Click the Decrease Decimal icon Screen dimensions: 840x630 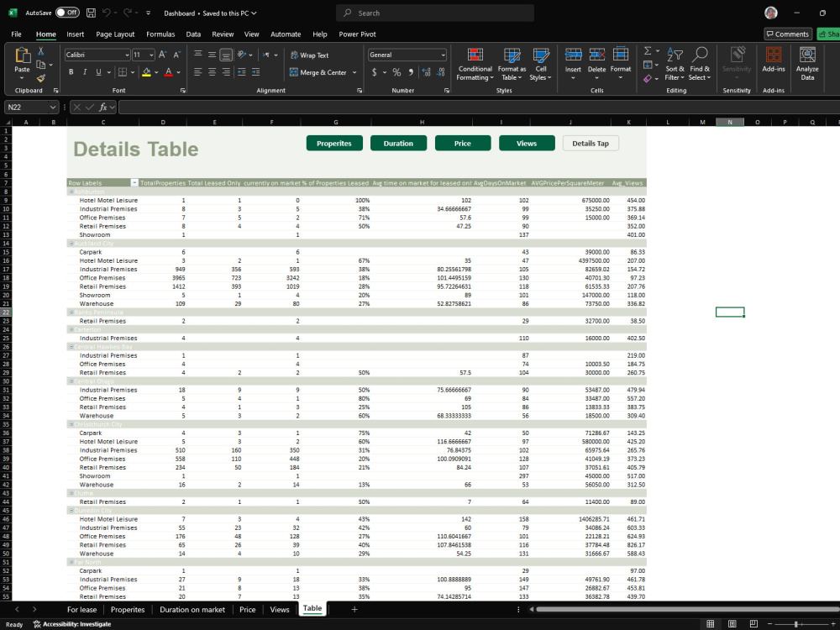coord(440,71)
